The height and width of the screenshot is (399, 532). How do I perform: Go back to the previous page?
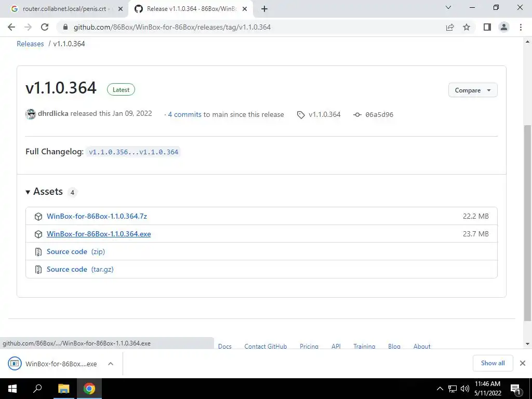pos(11,27)
